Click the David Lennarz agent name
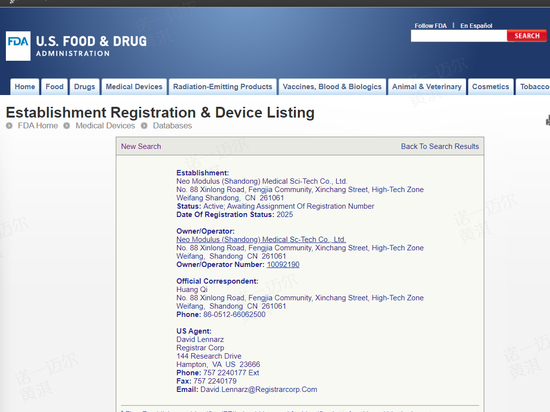 (200, 339)
